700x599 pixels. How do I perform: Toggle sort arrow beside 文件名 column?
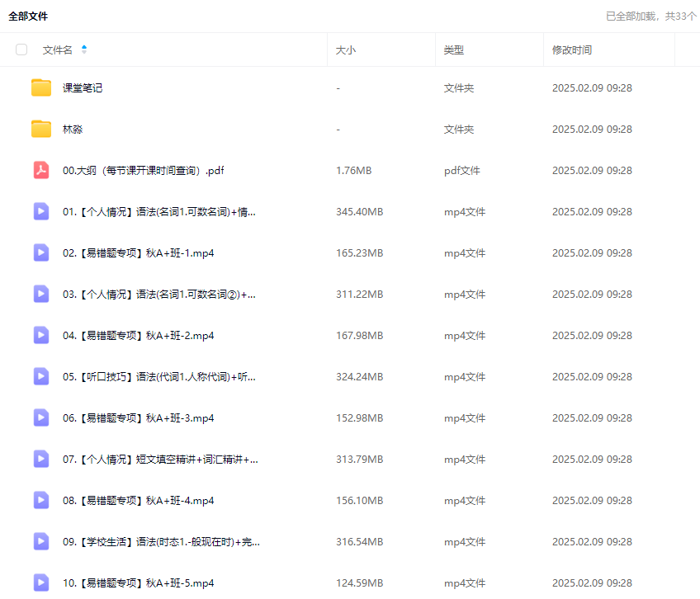84,50
